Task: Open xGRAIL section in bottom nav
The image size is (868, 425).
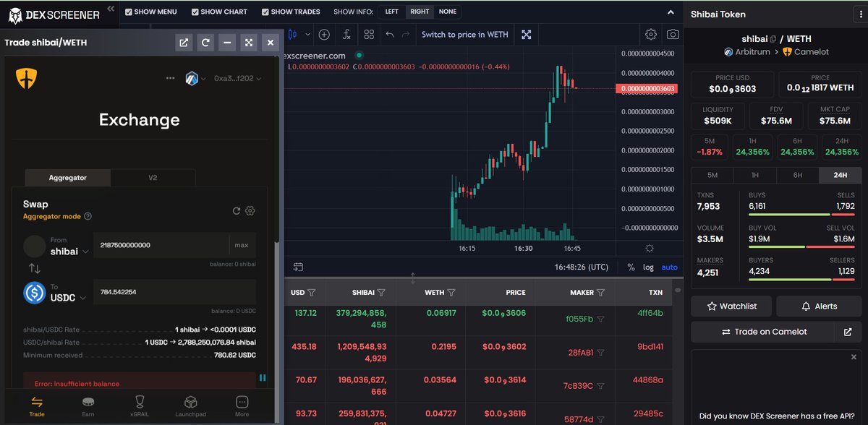Action: [140, 406]
